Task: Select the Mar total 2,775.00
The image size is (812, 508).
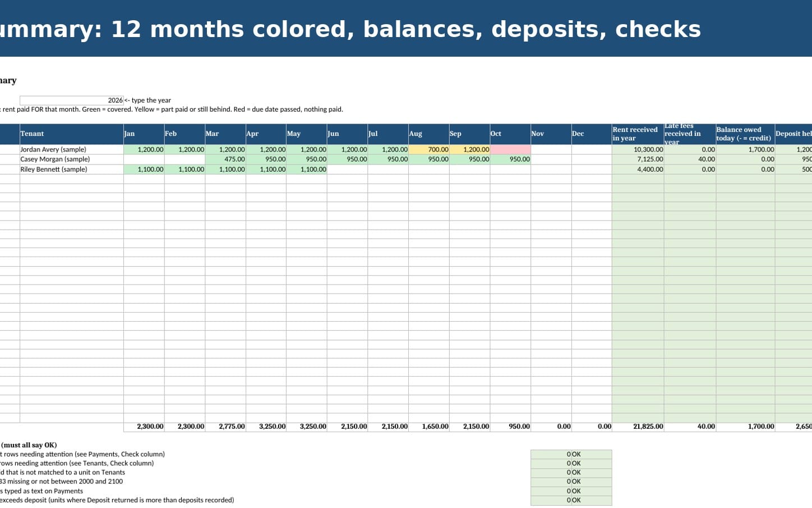Action: click(225, 427)
